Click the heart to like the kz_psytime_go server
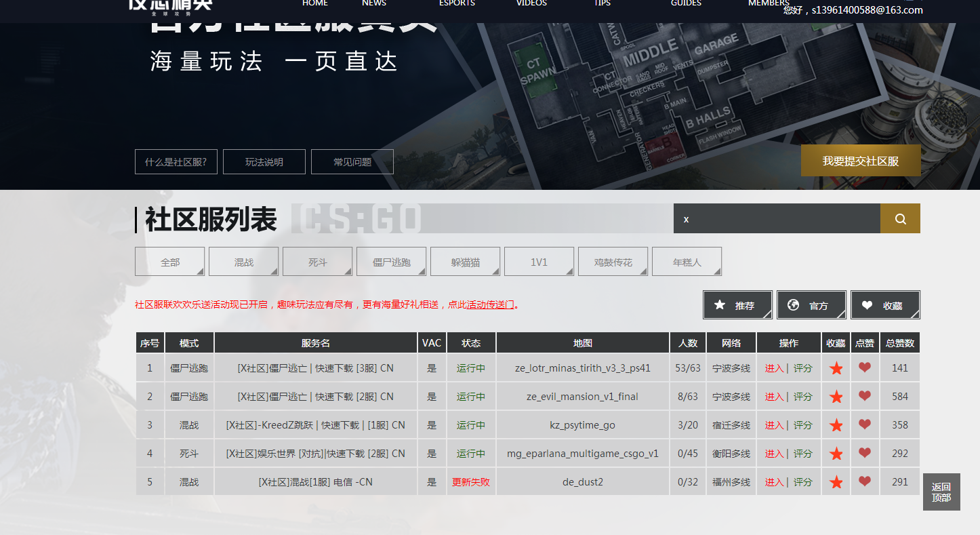Viewport: 980px width, 535px height. (865, 424)
